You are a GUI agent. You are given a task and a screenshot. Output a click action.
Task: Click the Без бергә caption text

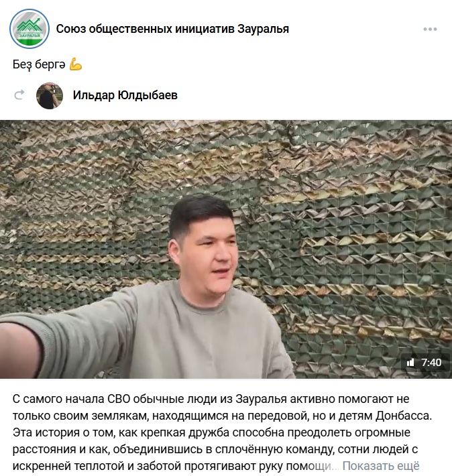pyautogui.click(x=39, y=64)
